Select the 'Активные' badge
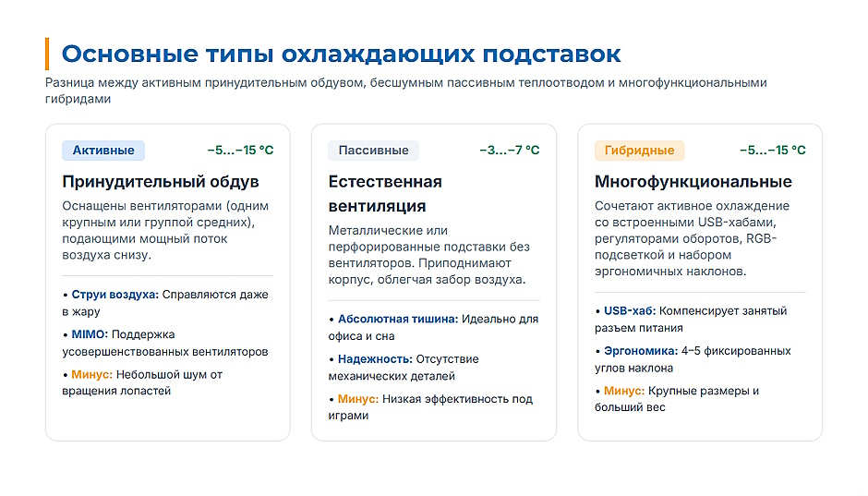 tap(103, 151)
